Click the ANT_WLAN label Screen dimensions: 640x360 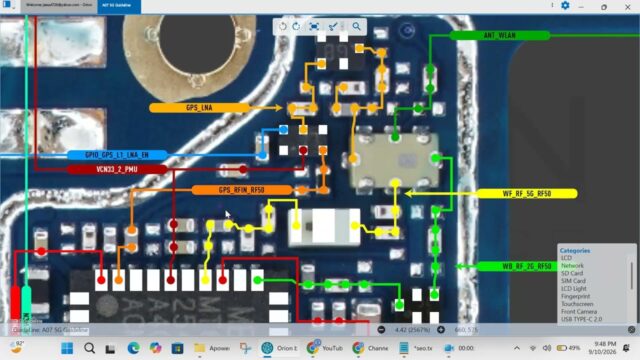500,36
